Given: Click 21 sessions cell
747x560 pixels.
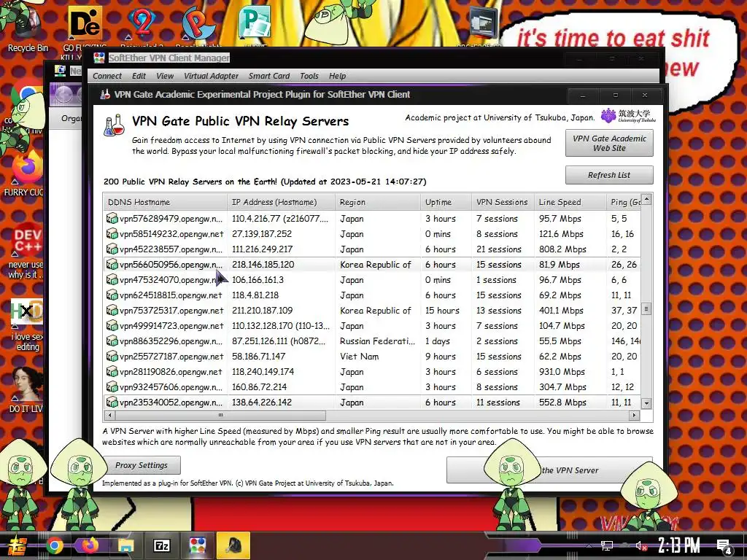Looking at the screenshot, I should pos(499,249).
